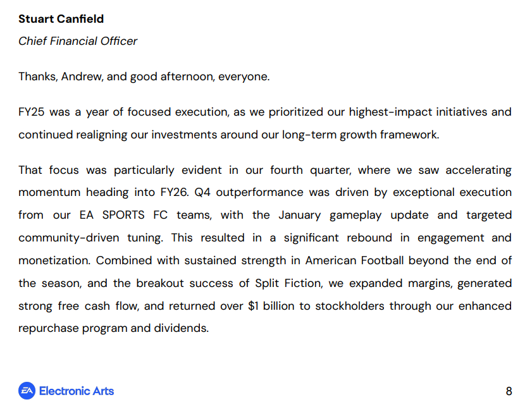Click the round EA logo icon
This screenshot has height=409, width=532.
click(x=27, y=391)
